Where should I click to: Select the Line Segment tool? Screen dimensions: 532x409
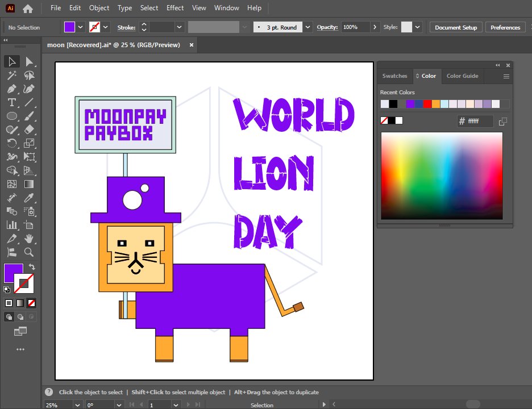click(x=29, y=102)
